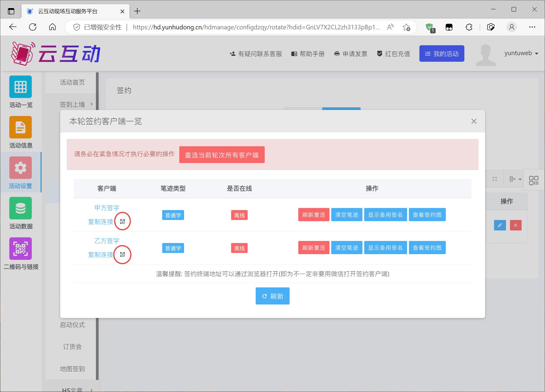This screenshot has width=545, height=392.
Task: Open the 二维码与链接 QR icon
Action: coord(20,248)
